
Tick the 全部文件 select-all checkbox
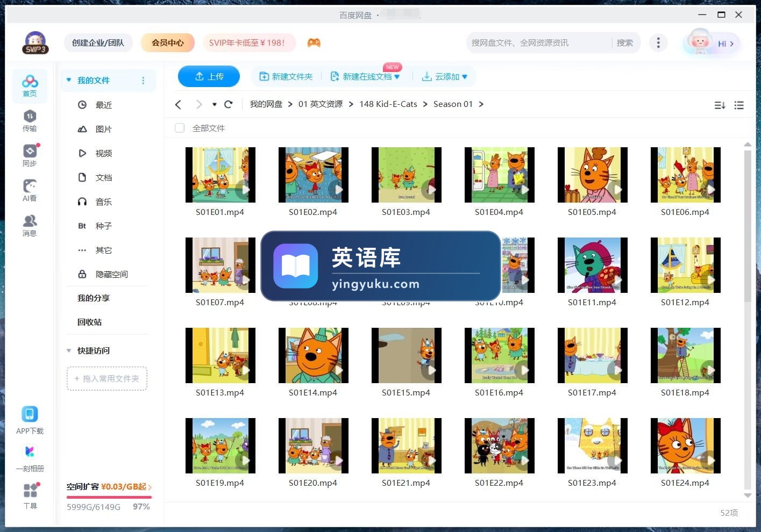pos(180,128)
